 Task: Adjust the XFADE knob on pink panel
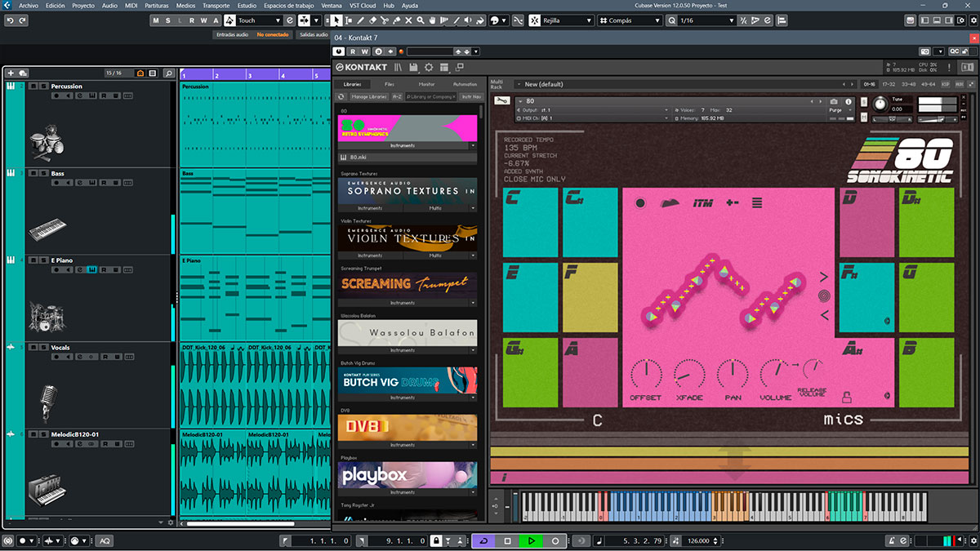click(689, 374)
